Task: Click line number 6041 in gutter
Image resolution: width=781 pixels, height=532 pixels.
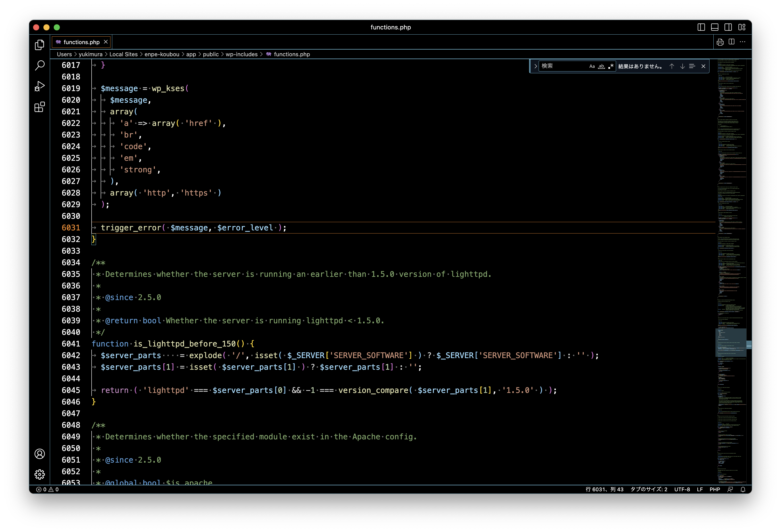Action: tap(71, 344)
